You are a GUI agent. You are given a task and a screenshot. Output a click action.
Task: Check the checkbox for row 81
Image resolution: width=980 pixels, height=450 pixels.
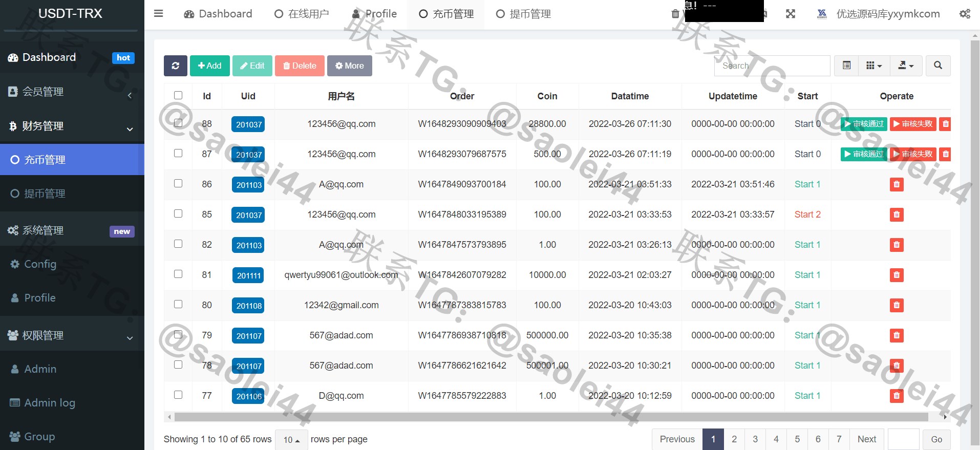pyautogui.click(x=178, y=274)
